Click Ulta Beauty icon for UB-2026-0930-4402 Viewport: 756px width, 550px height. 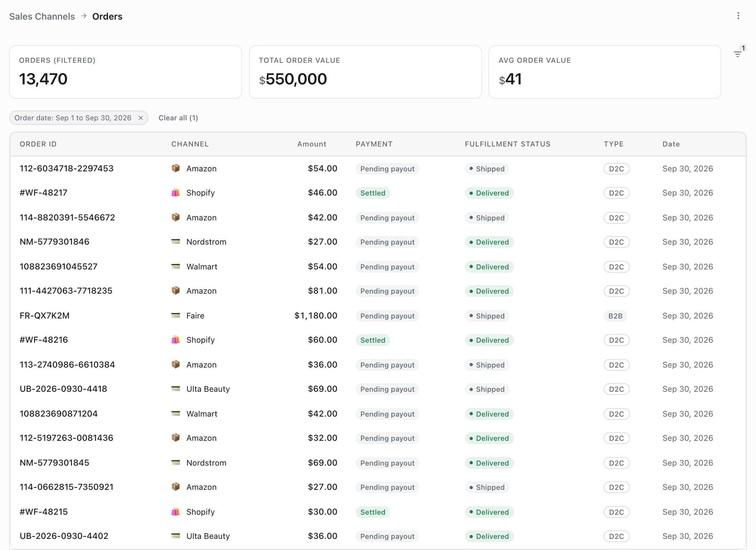[176, 536]
